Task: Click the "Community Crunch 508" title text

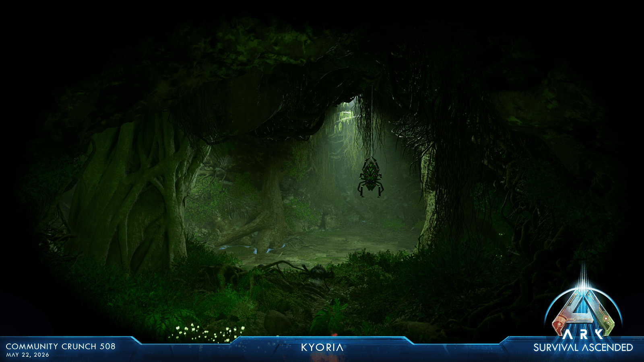Action: (60, 346)
